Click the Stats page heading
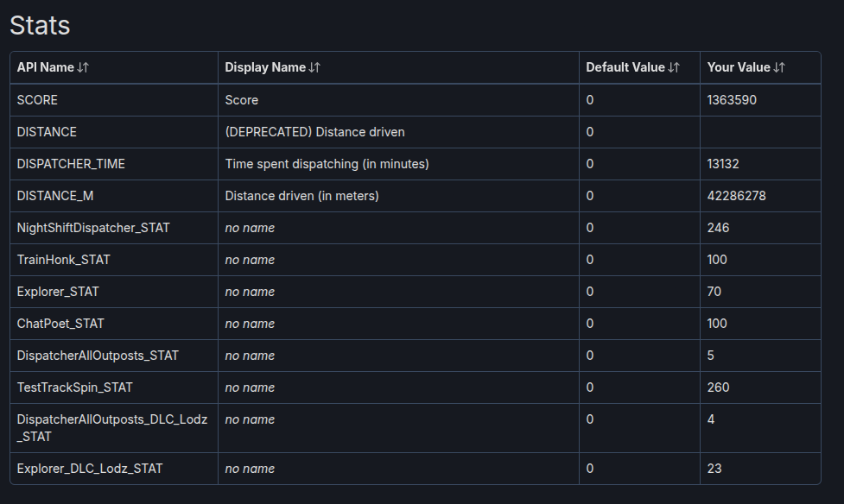This screenshot has width=844, height=504. point(40,26)
